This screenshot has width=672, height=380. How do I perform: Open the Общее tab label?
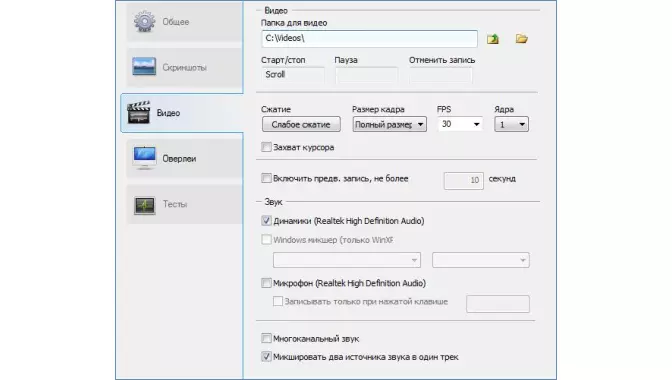[x=175, y=22]
